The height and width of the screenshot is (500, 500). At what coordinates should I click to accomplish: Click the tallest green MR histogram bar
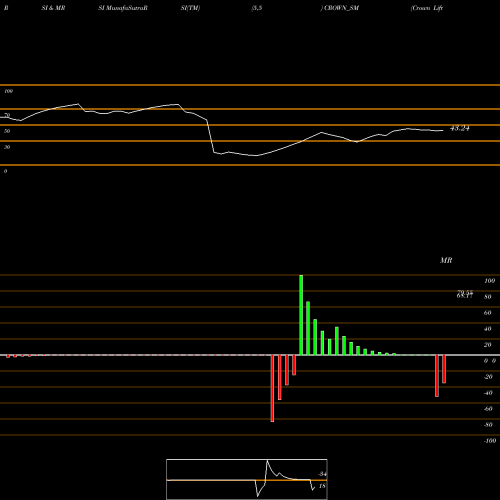tap(301, 315)
